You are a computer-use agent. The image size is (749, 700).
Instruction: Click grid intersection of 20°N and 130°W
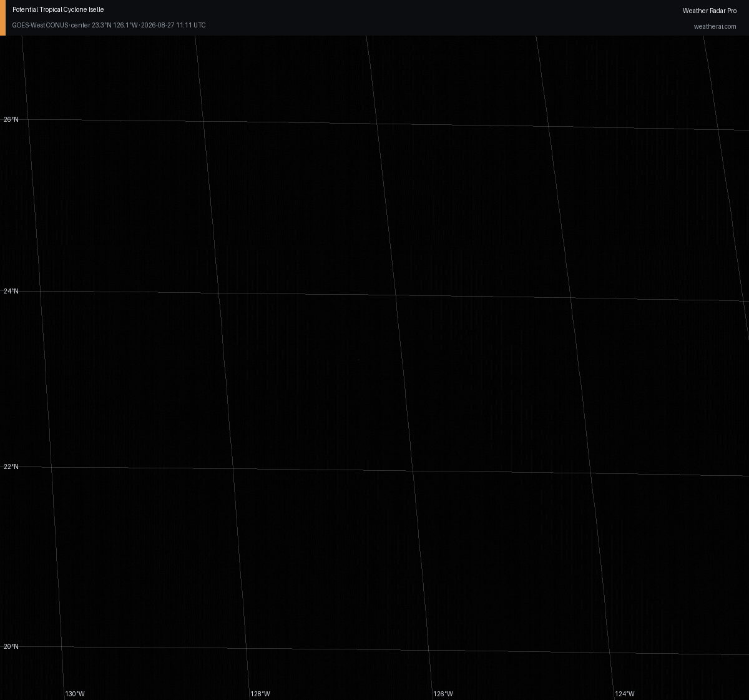[x=62, y=647]
